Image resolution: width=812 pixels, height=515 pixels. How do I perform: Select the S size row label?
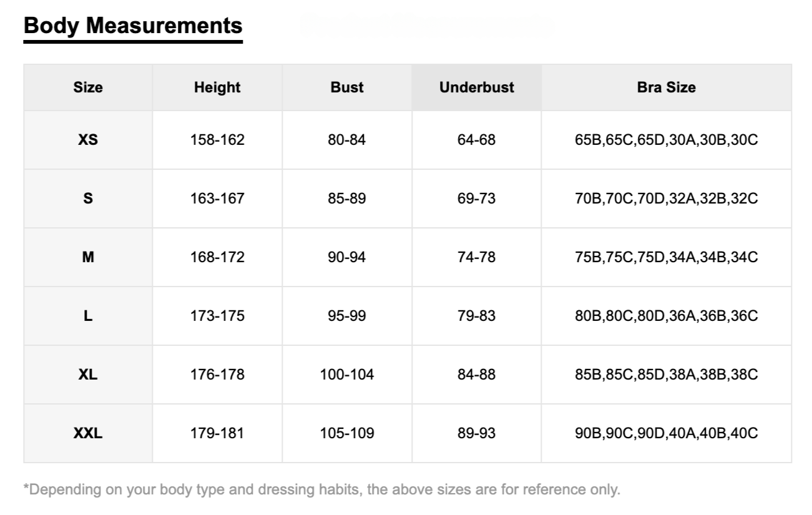88,199
